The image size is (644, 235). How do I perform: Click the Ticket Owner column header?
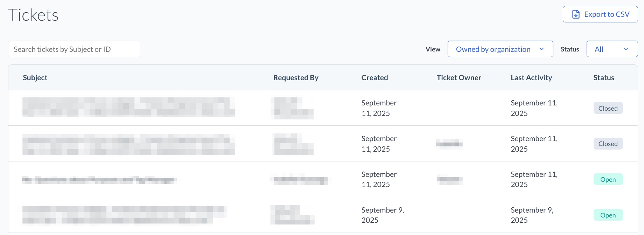point(458,78)
